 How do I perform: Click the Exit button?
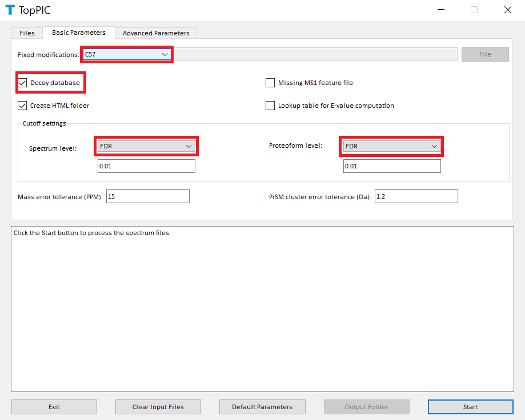54,407
